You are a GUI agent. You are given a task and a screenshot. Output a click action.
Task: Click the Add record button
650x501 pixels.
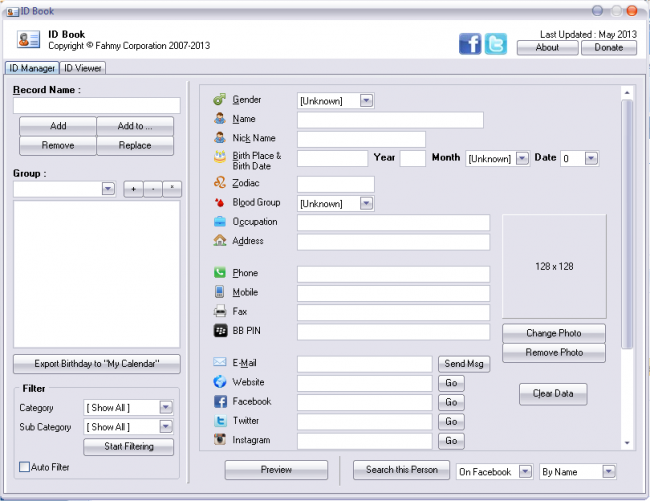pyautogui.click(x=58, y=126)
